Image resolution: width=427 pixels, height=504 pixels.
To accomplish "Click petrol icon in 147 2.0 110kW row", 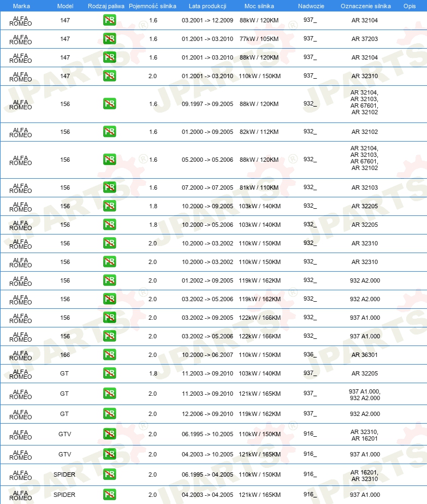I will pyautogui.click(x=109, y=76).
